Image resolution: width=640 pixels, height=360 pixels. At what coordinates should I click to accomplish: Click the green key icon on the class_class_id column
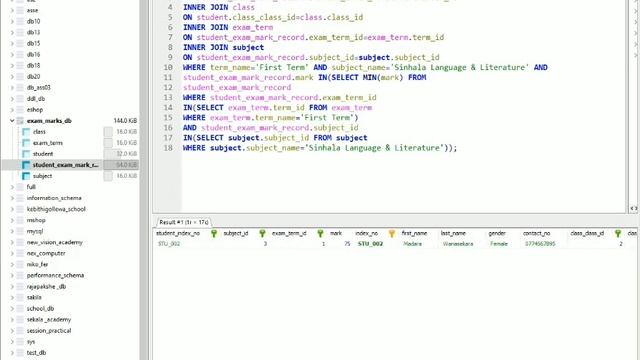tap(618, 233)
